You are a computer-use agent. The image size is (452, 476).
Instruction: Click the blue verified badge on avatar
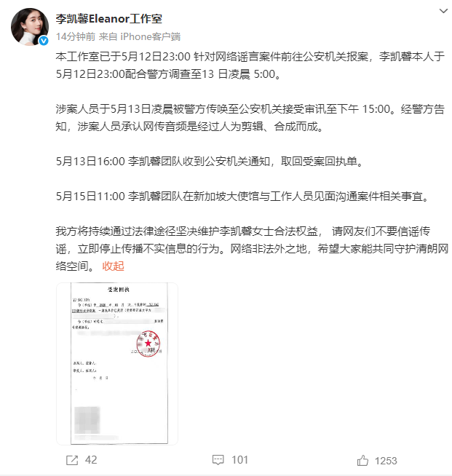(44, 40)
